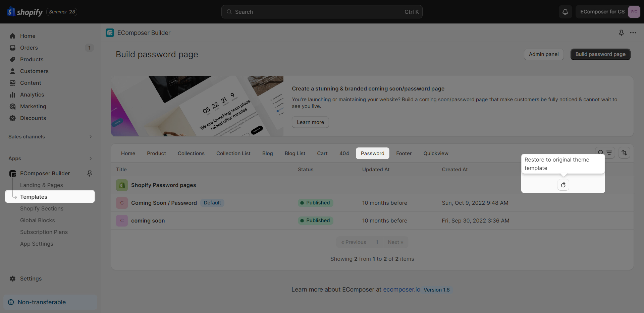Open the ecomposer.io link
644x313 pixels.
coord(401,290)
